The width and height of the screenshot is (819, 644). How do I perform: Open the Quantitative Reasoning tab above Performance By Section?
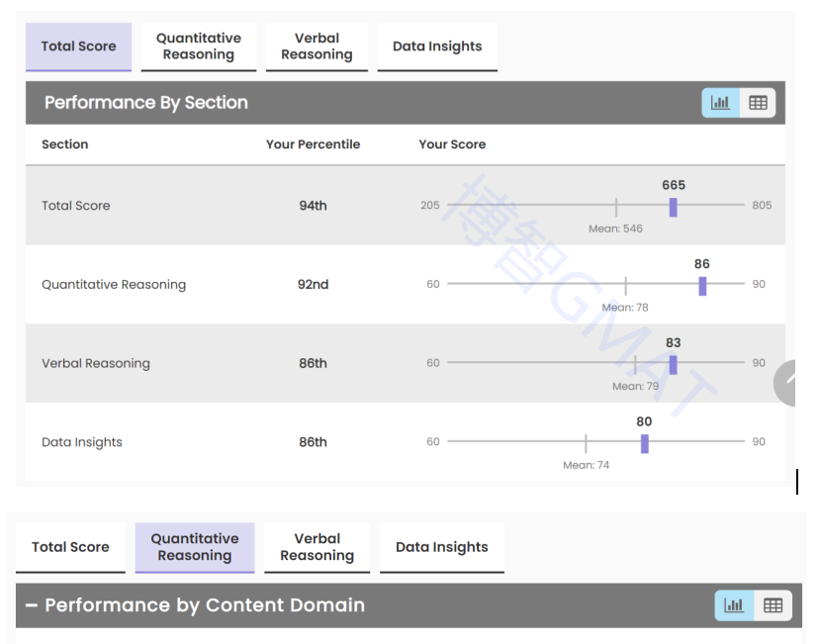pyautogui.click(x=198, y=46)
